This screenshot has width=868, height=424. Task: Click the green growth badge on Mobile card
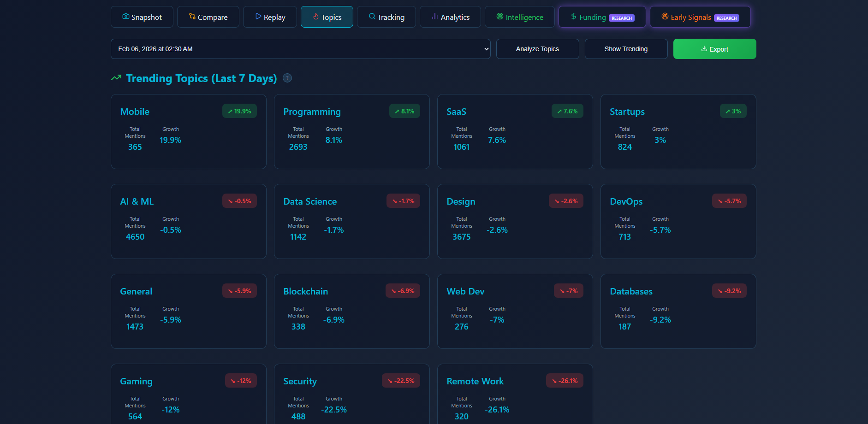click(x=239, y=111)
